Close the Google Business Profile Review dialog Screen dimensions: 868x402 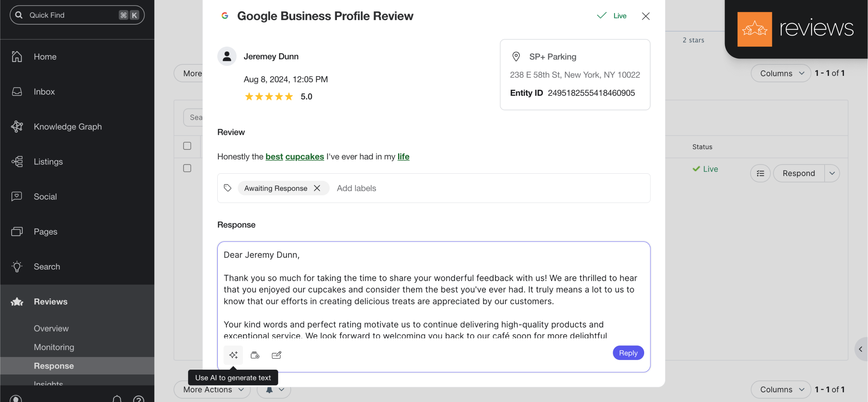coord(646,16)
